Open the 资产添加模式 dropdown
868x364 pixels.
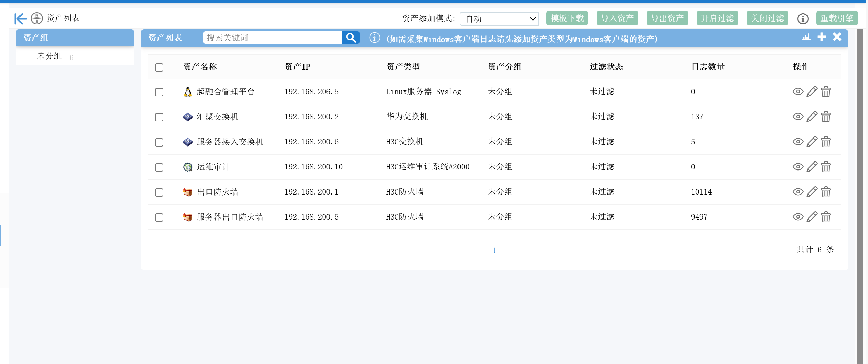pos(499,19)
